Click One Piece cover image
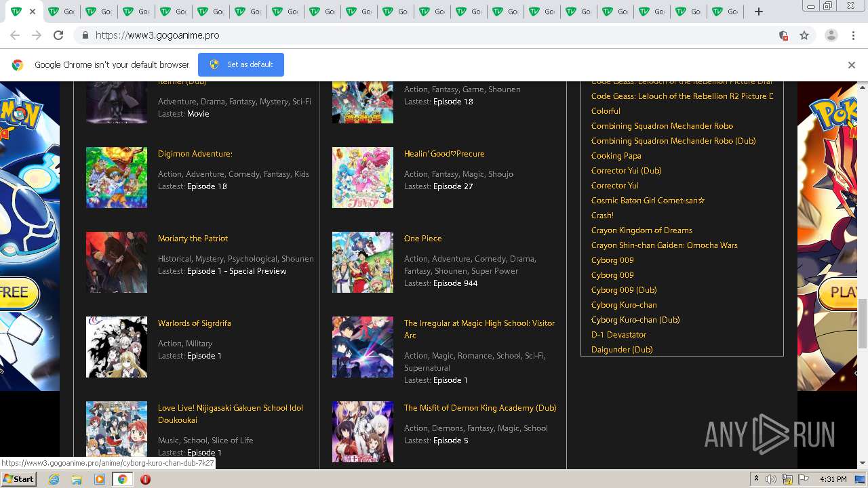Image resolution: width=868 pixels, height=488 pixels. (363, 262)
